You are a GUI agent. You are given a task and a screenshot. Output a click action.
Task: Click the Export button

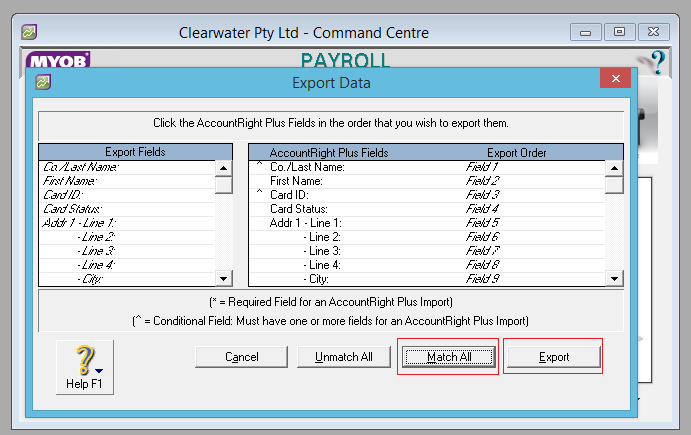click(554, 357)
